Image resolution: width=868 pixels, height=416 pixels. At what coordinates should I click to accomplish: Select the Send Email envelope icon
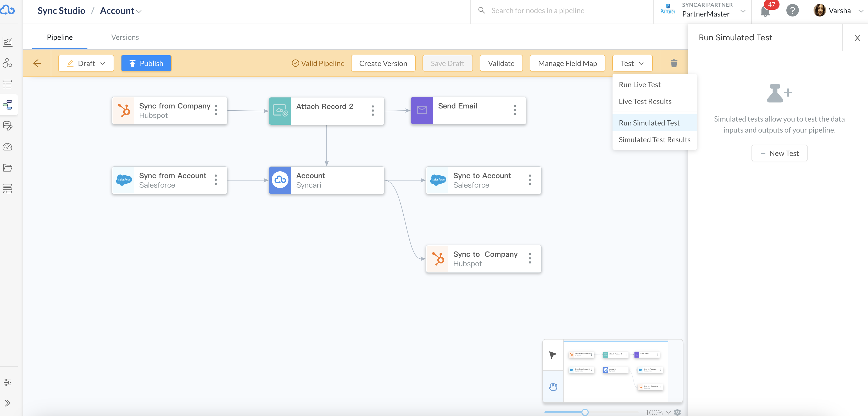click(x=422, y=110)
